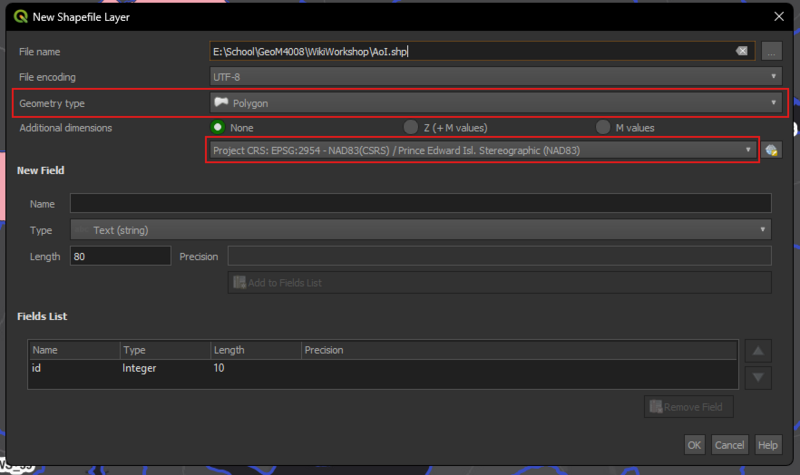Image resolution: width=800 pixels, height=475 pixels.
Task: Click the browse file name ellipsis button
Action: pyautogui.click(x=770, y=51)
